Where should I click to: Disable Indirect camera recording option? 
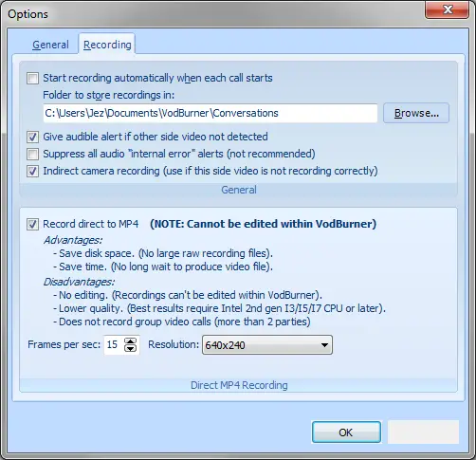(32, 171)
